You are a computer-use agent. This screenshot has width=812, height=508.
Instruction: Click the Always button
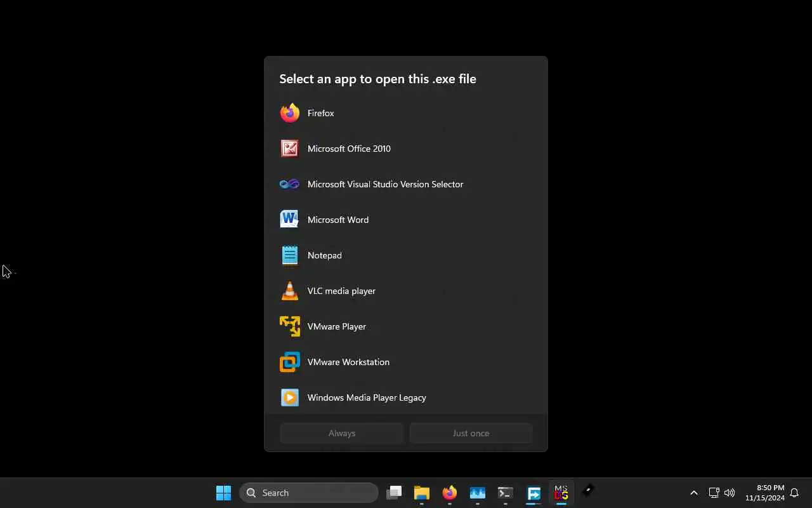(342, 433)
